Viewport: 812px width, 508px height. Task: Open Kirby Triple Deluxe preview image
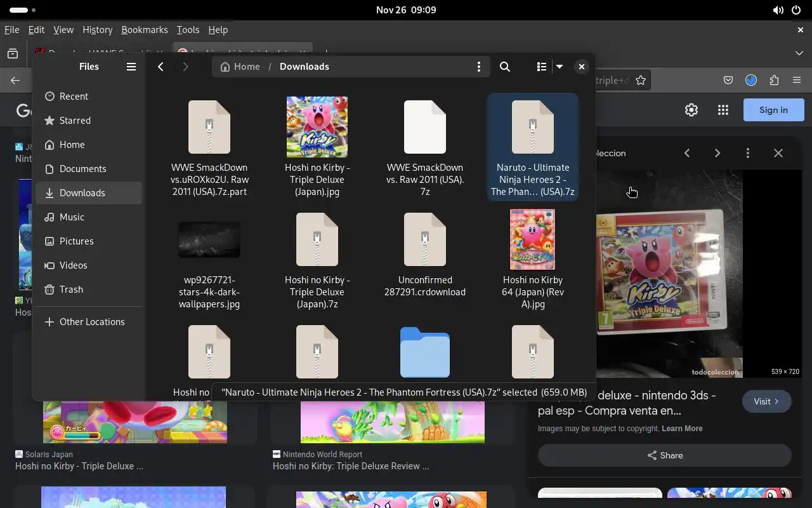(x=669, y=273)
